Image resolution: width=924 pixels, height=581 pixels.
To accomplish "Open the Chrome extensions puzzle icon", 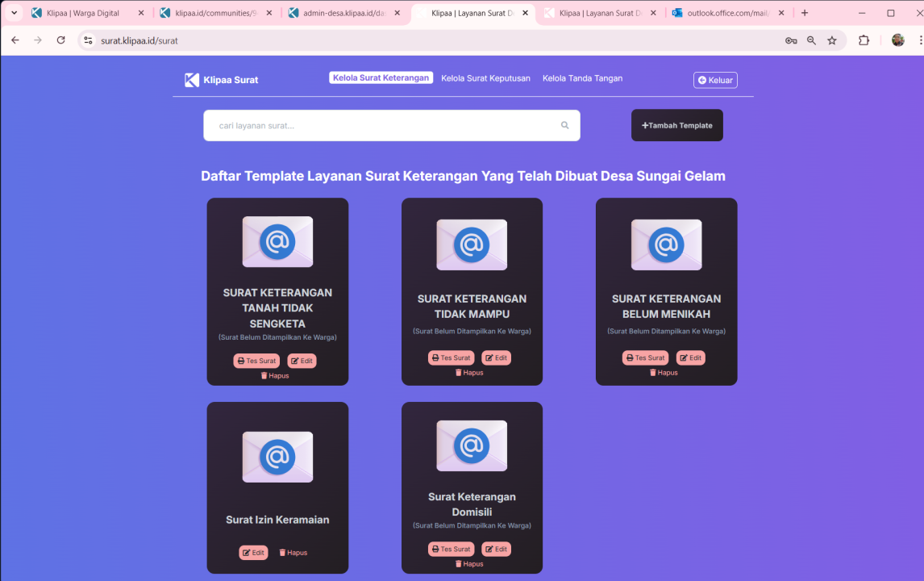I will 864,40.
